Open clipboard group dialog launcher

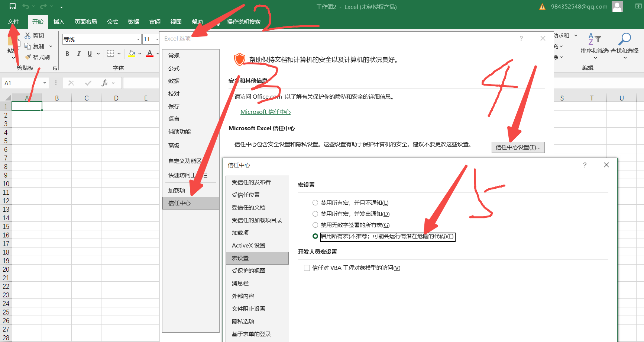(55, 68)
